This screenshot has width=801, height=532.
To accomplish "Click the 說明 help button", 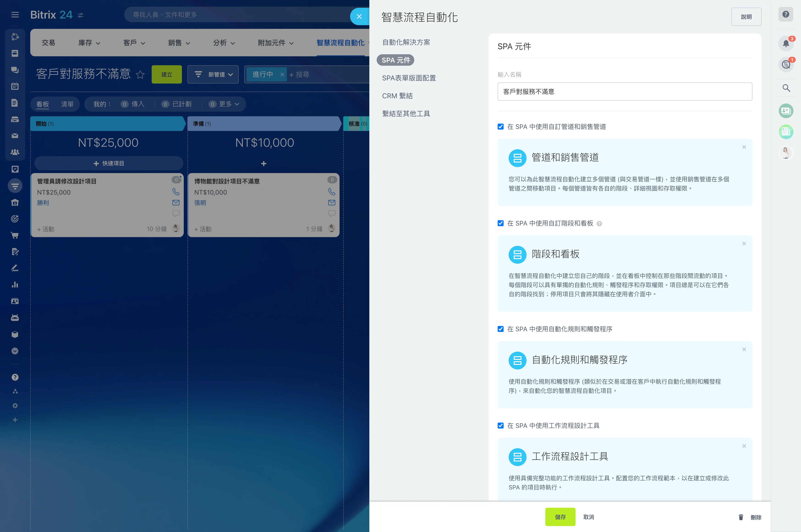I will 746,17.
